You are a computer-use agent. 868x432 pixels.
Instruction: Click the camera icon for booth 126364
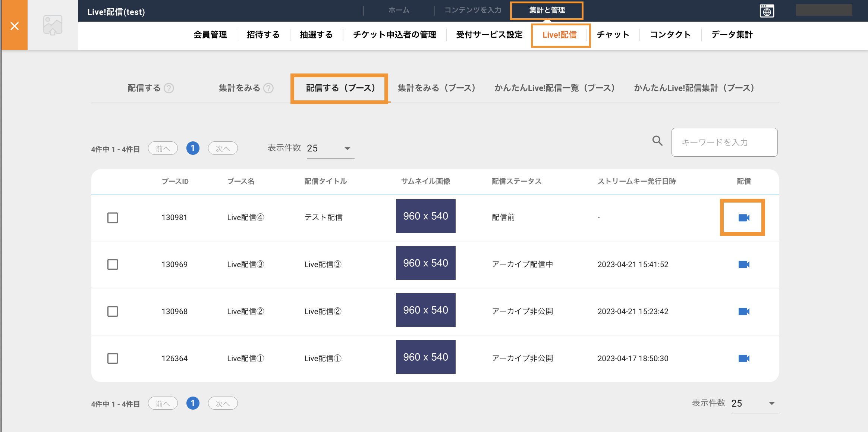(744, 359)
